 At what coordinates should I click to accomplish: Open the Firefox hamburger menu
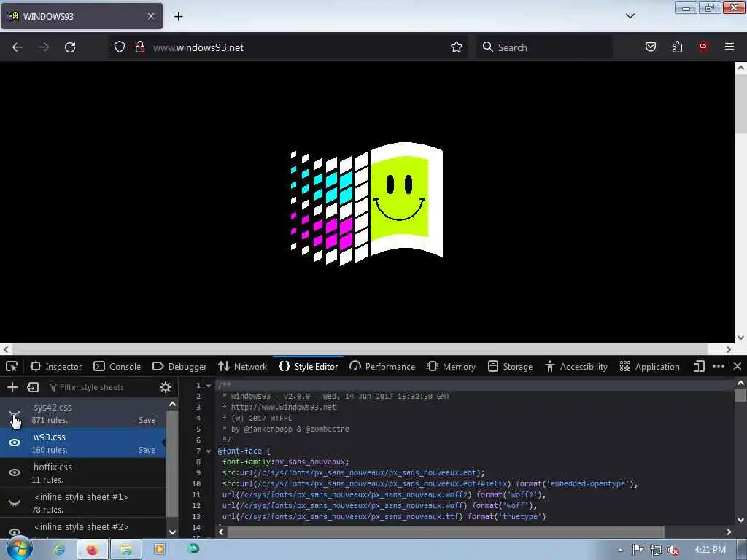click(729, 47)
